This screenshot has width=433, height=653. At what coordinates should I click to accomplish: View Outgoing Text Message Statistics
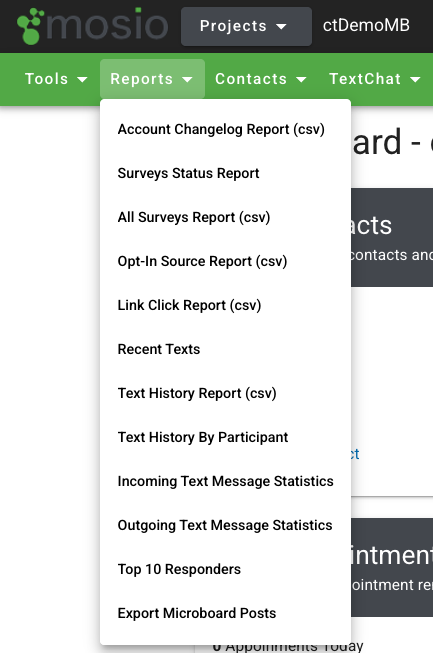(225, 526)
